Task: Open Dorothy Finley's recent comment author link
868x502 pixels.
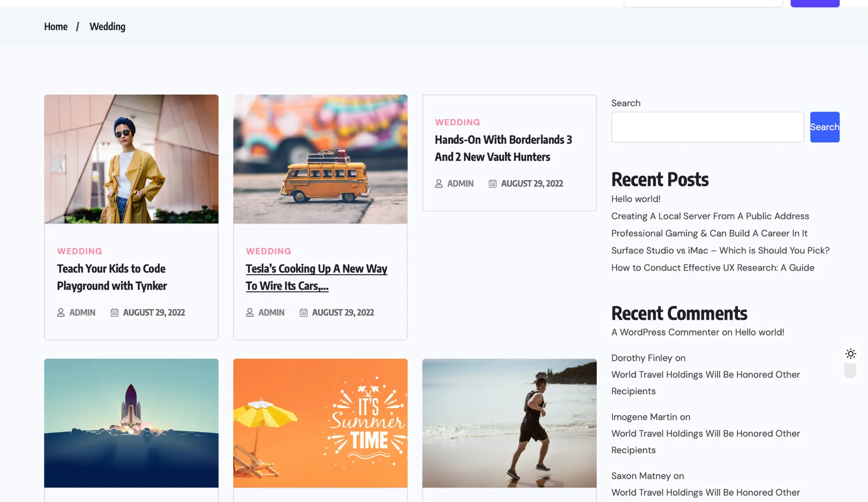Action: pos(642,358)
